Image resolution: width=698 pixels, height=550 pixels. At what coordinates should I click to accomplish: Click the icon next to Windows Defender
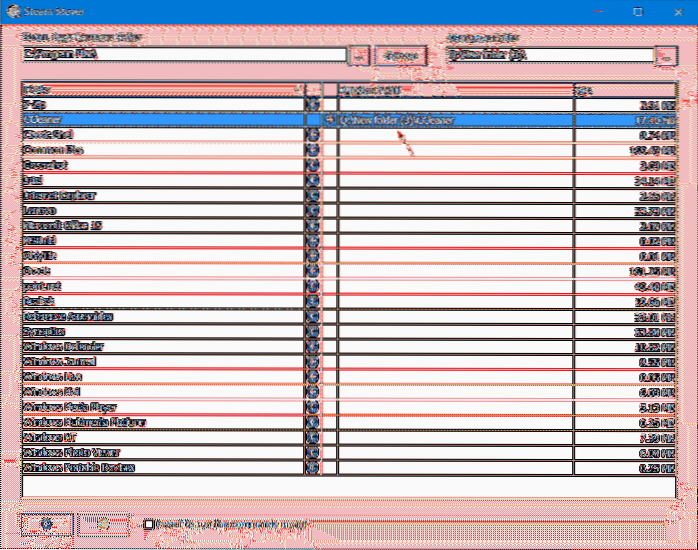[313, 347]
